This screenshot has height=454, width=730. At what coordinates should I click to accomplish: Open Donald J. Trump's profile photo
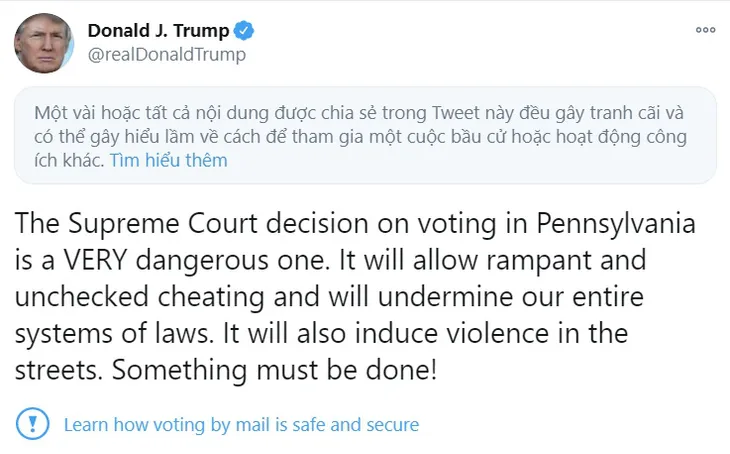(44, 43)
